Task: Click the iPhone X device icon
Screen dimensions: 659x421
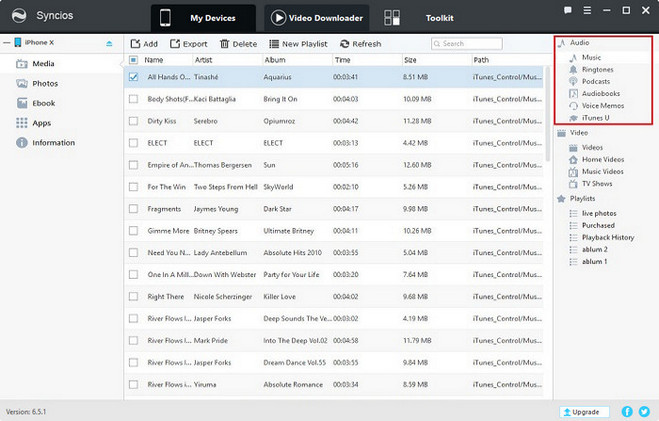Action: click(x=18, y=42)
